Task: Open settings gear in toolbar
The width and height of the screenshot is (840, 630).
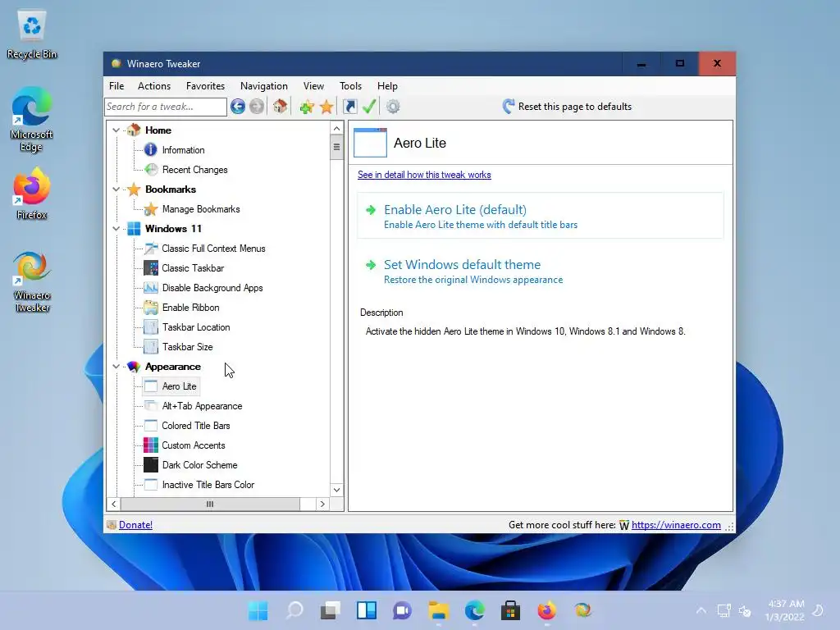Action: click(393, 107)
